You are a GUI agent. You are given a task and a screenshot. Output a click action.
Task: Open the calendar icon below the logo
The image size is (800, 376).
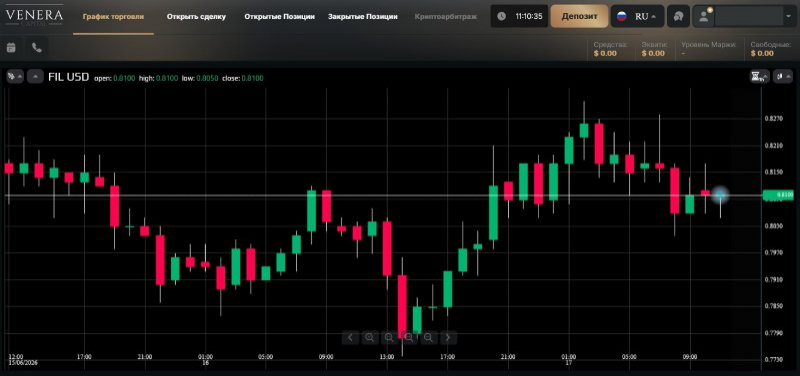tap(11, 47)
